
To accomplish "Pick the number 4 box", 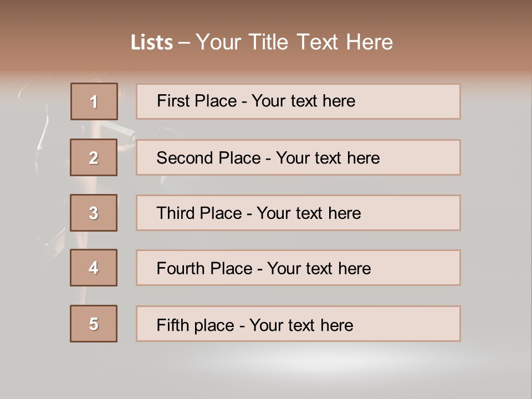I will tap(94, 268).
